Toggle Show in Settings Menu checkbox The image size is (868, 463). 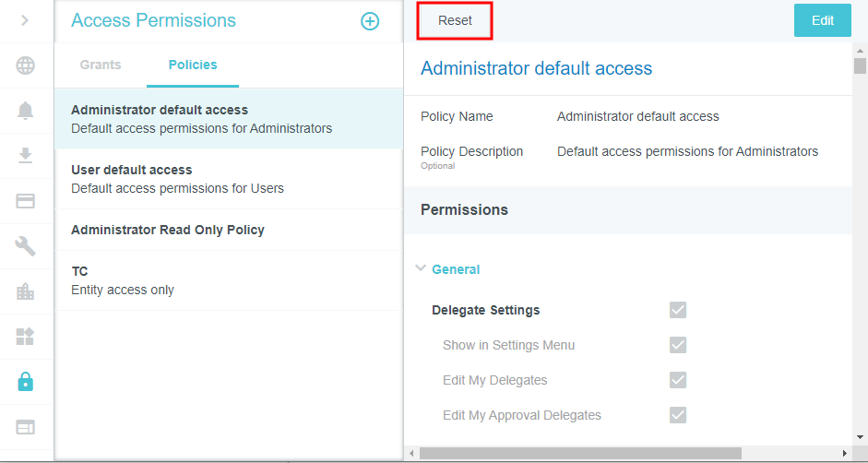(x=678, y=345)
